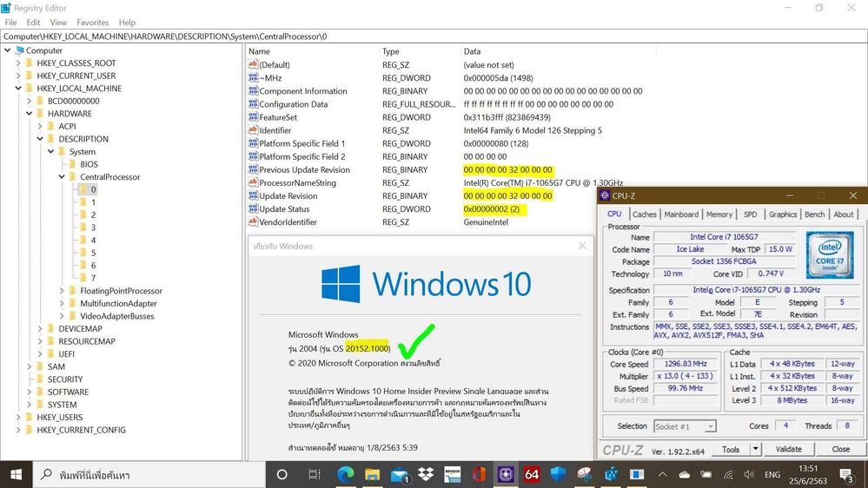Select the Update Revision value
Image resolution: width=868 pixels, height=488 pixels.
coord(288,196)
